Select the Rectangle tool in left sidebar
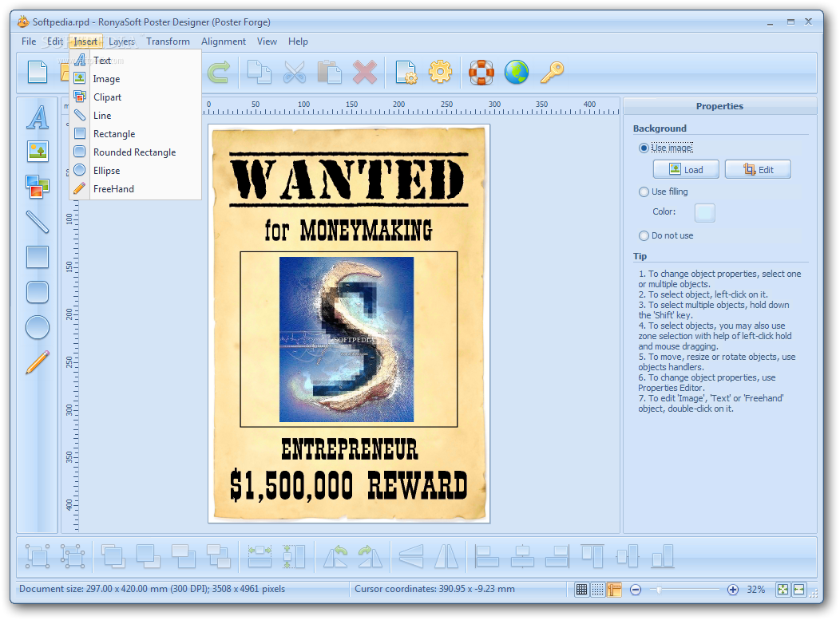 (x=38, y=257)
